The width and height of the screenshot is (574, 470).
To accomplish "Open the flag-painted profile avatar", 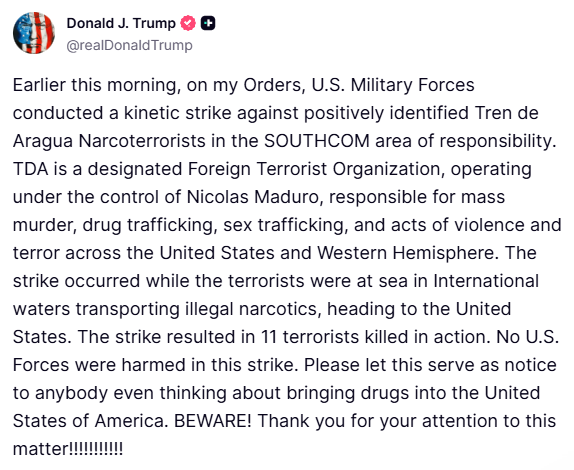I will point(34,33).
